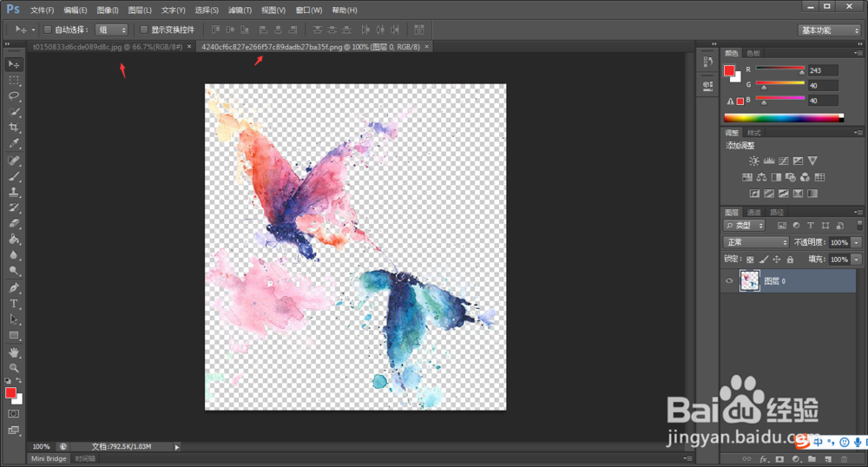The height and width of the screenshot is (467, 868).
Task: Expand the status bar info arrow
Action: pyautogui.click(x=176, y=446)
